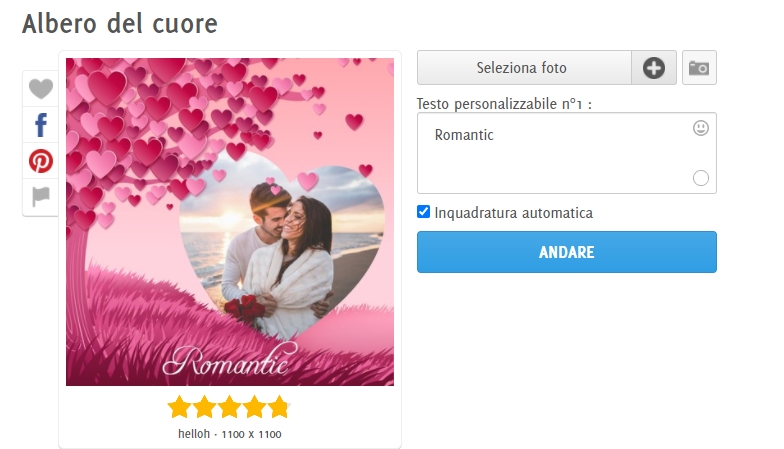Click the circle icon in text box

click(x=700, y=178)
